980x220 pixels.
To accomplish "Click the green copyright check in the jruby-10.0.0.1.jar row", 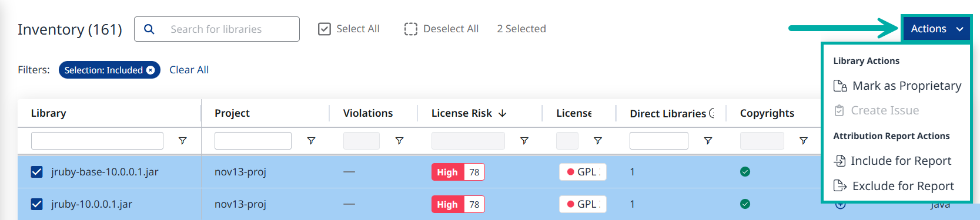I will click(745, 204).
